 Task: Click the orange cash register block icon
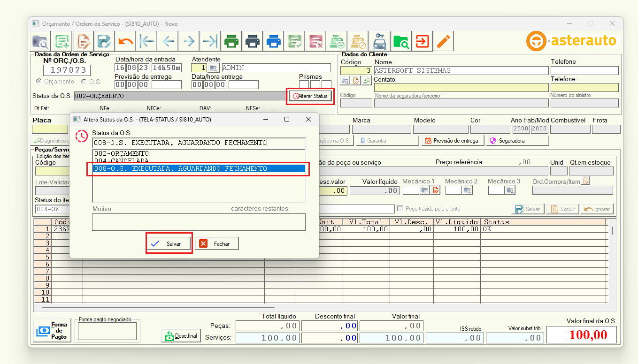(x=358, y=42)
